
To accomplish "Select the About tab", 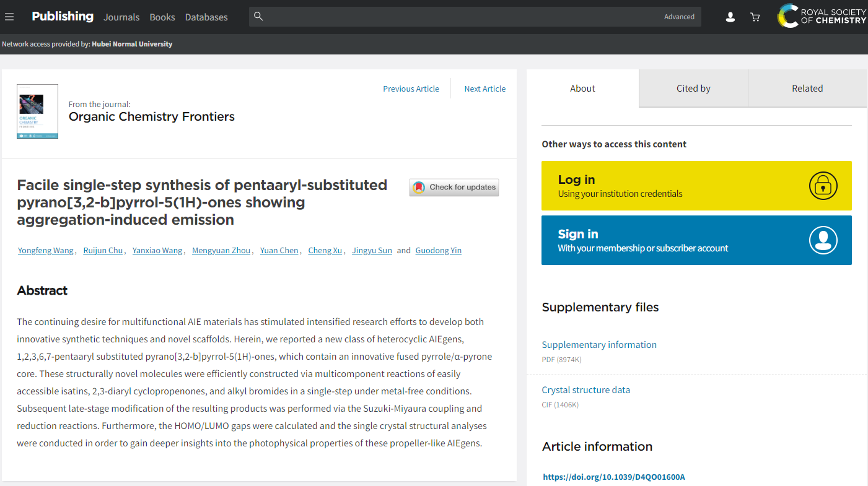I will pos(582,89).
